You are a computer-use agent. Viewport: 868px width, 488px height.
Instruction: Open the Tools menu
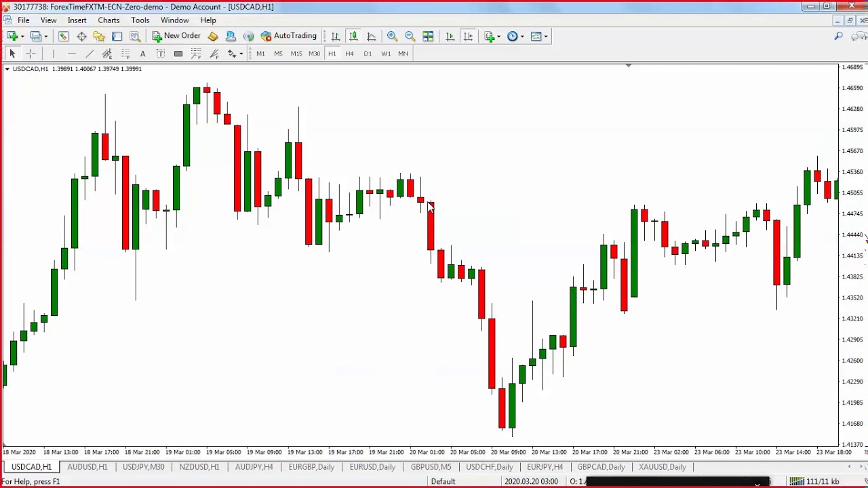pos(140,20)
